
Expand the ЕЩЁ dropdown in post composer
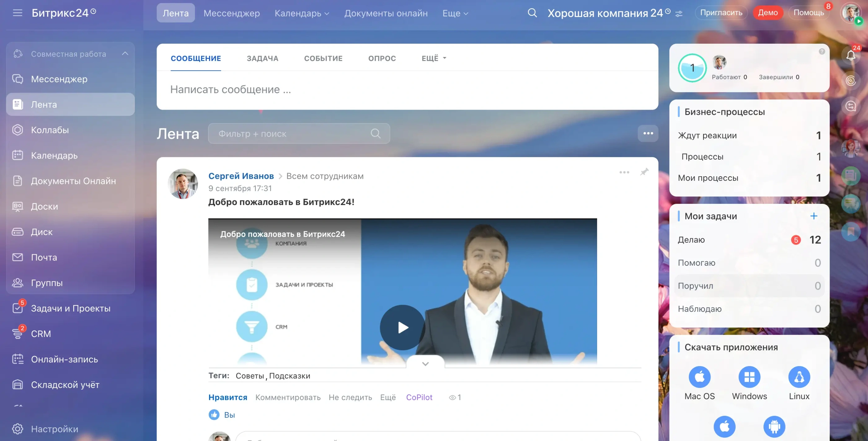pyautogui.click(x=434, y=58)
